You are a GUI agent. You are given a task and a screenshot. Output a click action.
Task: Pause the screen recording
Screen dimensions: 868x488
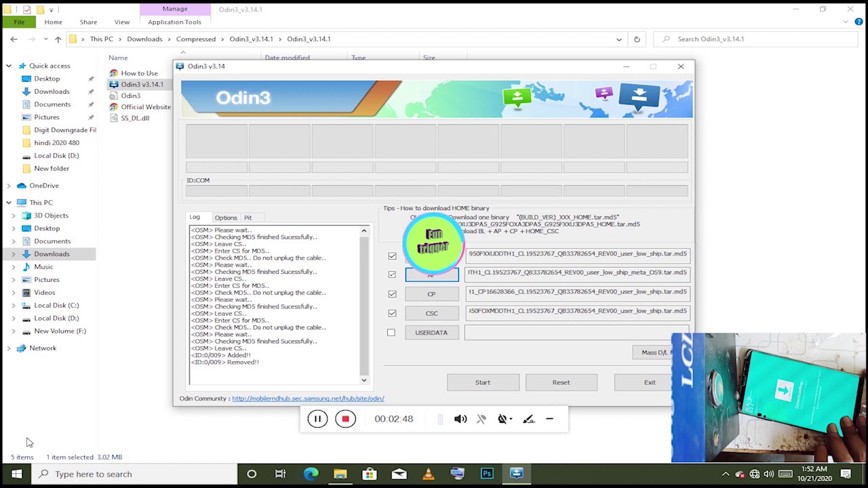pos(317,419)
